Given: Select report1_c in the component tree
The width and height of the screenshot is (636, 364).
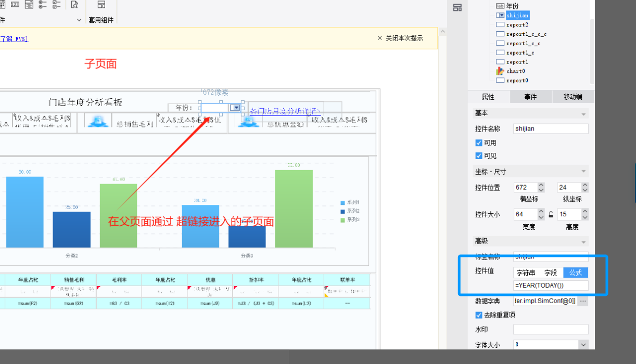Looking at the screenshot, I should click(520, 53).
